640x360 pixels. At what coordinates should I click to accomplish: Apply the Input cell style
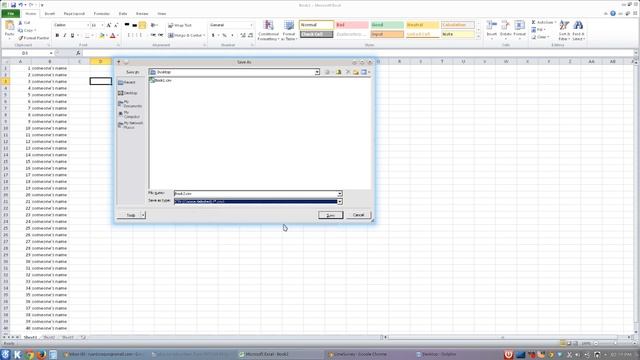click(x=387, y=34)
